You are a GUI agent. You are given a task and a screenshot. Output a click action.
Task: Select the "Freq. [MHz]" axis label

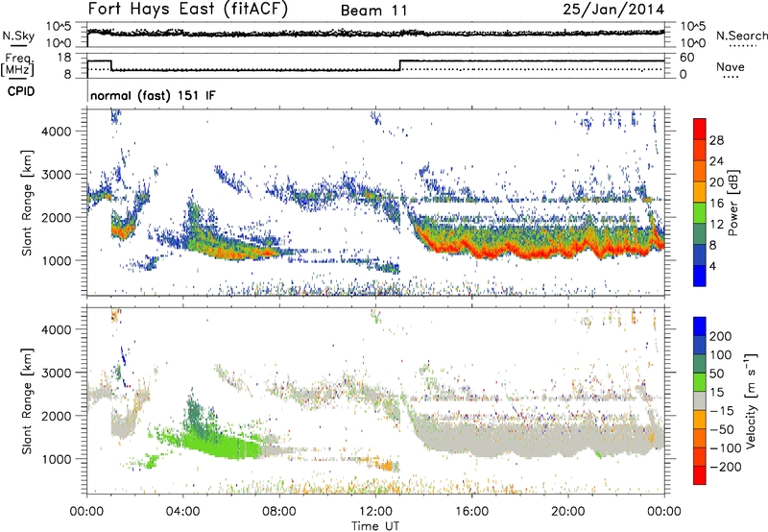[x=17, y=65]
